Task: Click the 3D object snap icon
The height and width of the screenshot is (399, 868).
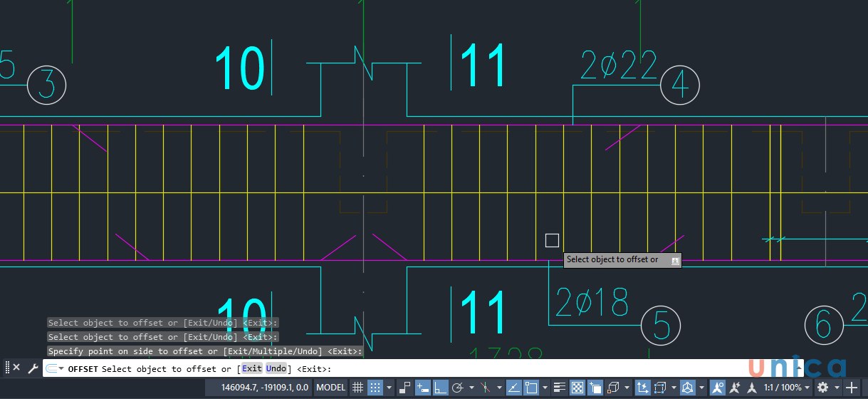Action: coord(612,388)
